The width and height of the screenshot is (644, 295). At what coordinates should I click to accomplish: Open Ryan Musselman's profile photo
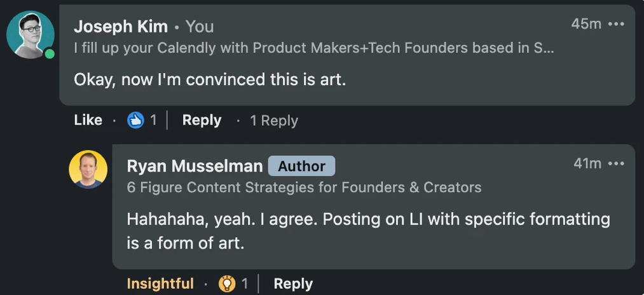88,169
